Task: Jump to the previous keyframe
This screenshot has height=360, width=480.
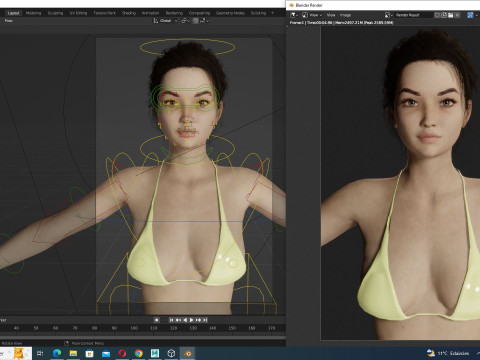Action: [178, 320]
